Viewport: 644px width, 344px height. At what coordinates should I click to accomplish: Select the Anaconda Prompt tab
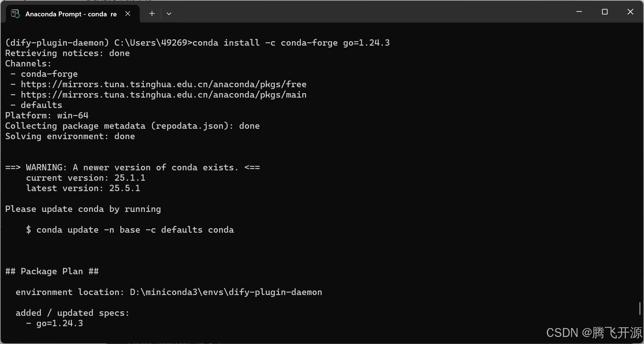[x=69, y=14]
